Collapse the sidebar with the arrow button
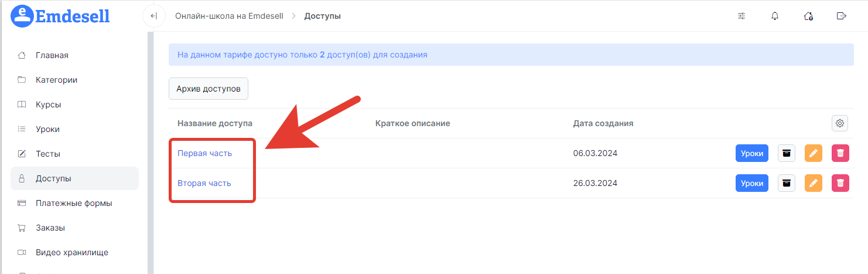 coord(154,16)
